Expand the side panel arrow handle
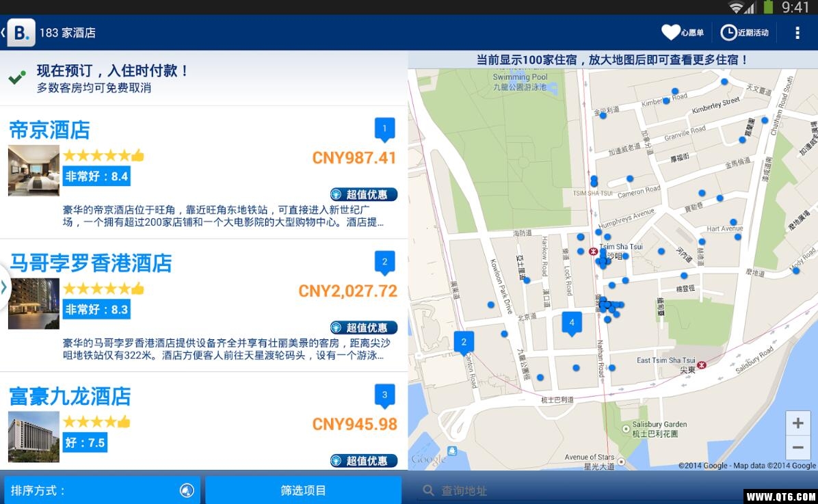The image size is (818, 504). 4,287
